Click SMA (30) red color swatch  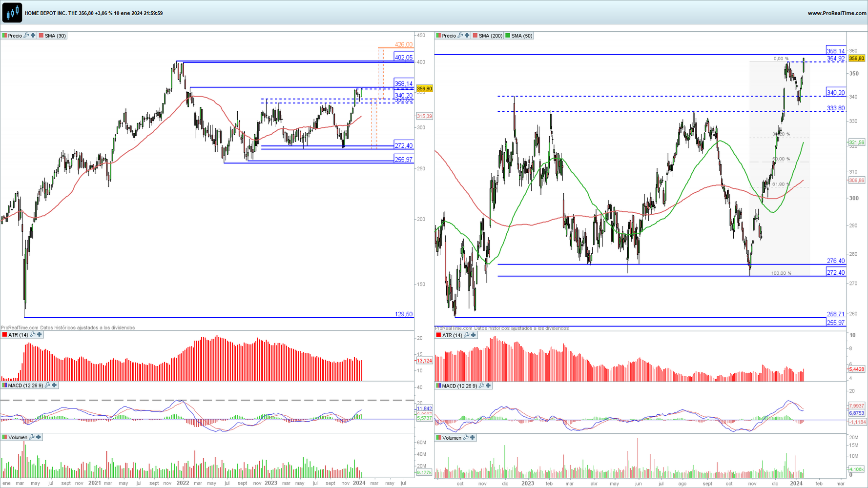41,36
